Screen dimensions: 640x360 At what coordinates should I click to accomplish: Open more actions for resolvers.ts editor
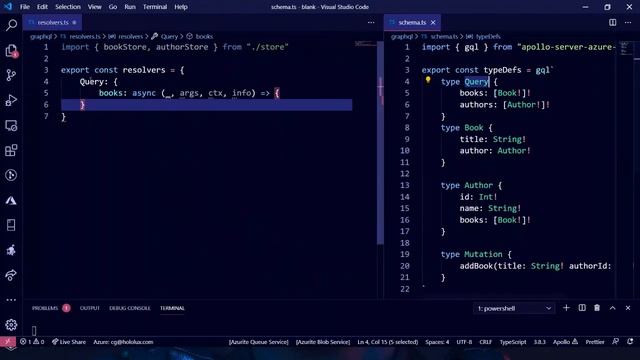pos(371,22)
